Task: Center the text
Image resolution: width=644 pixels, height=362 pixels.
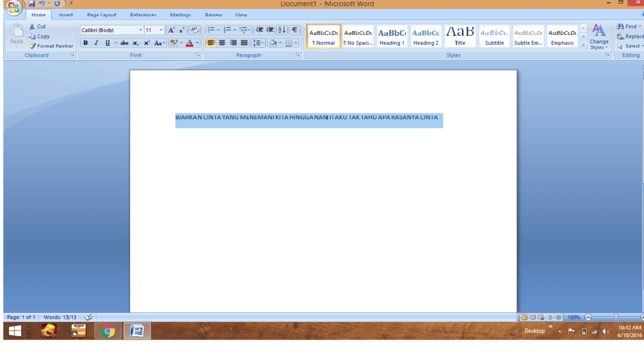Action: (x=222, y=43)
